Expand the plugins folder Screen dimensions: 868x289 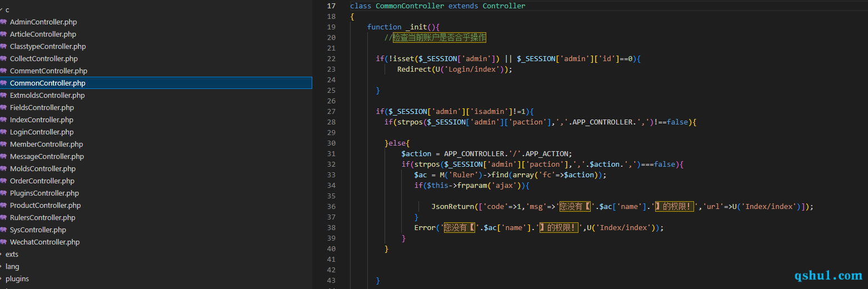pyautogui.click(x=17, y=279)
